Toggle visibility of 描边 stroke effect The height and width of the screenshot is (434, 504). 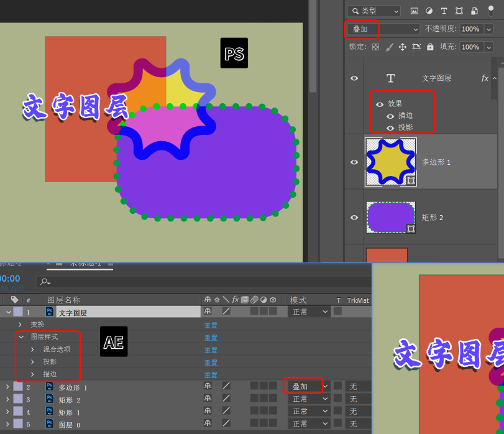click(390, 116)
